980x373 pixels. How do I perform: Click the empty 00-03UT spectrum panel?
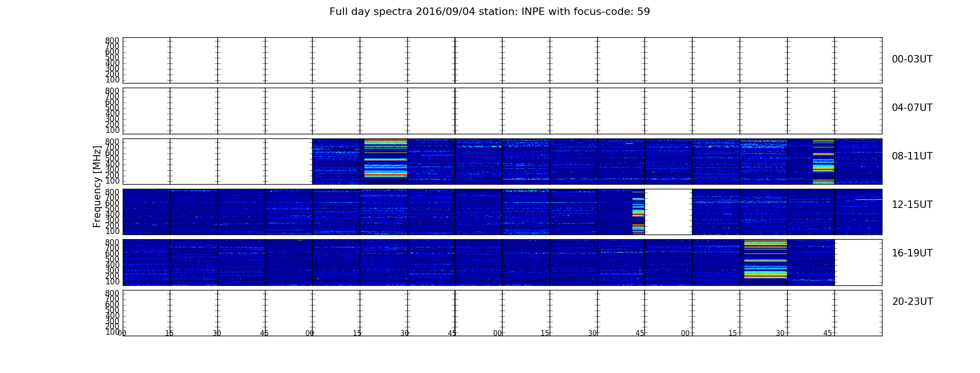coord(502,60)
